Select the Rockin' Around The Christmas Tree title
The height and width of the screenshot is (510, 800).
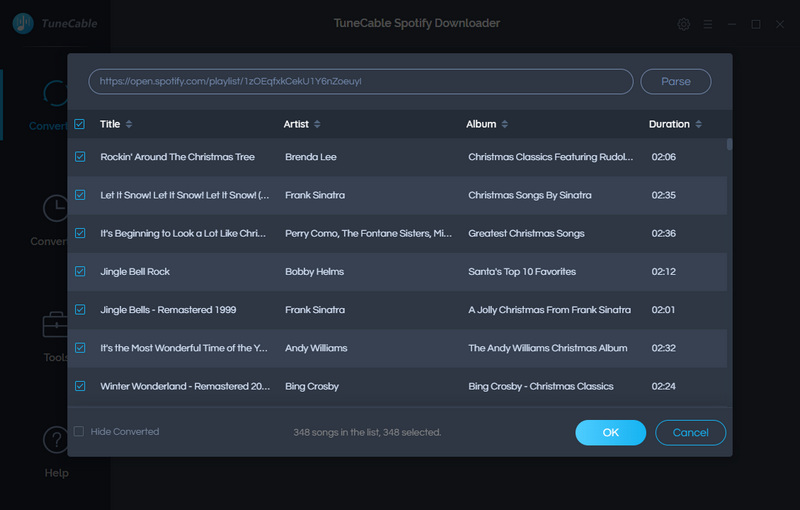pyautogui.click(x=177, y=157)
